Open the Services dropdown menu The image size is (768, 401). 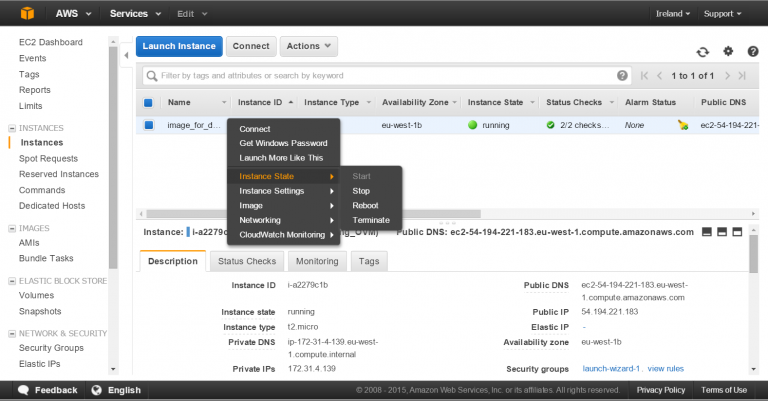135,14
